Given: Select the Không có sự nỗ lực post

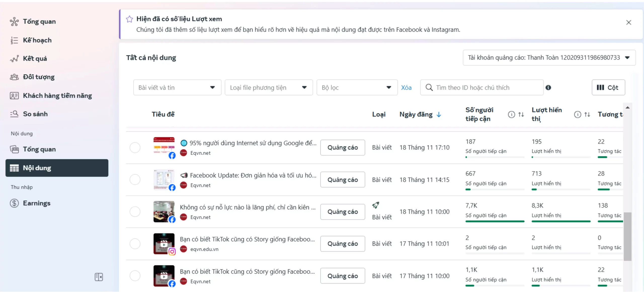Looking at the screenshot, I should [135, 212].
